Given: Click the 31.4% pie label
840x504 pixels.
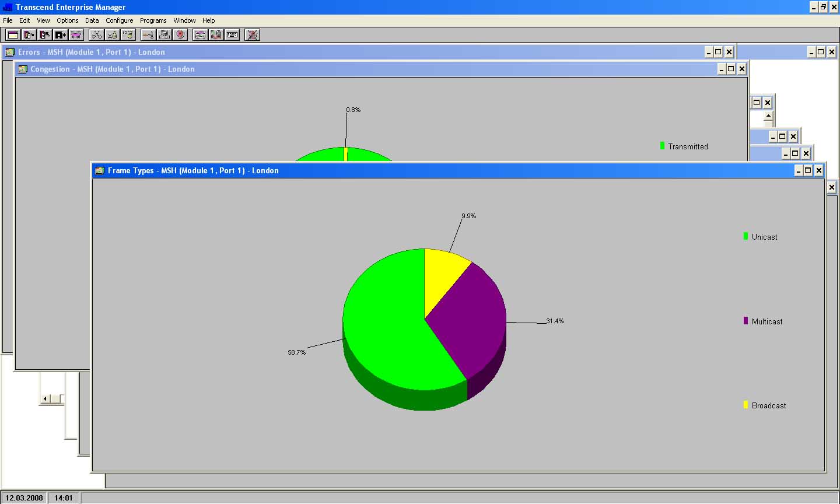Looking at the screenshot, I should tap(555, 321).
